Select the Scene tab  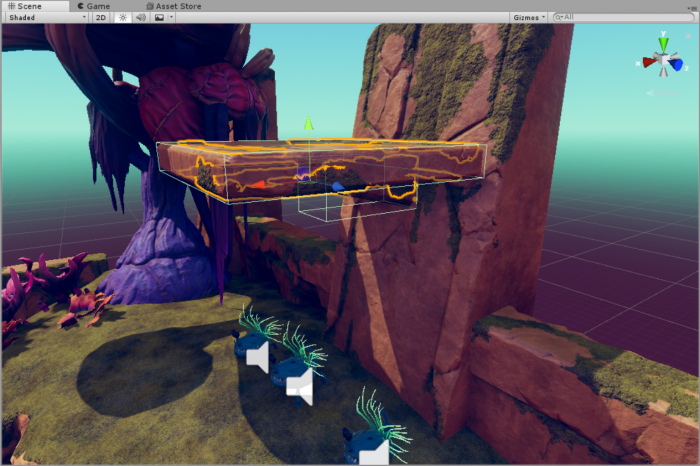pos(23,6)
